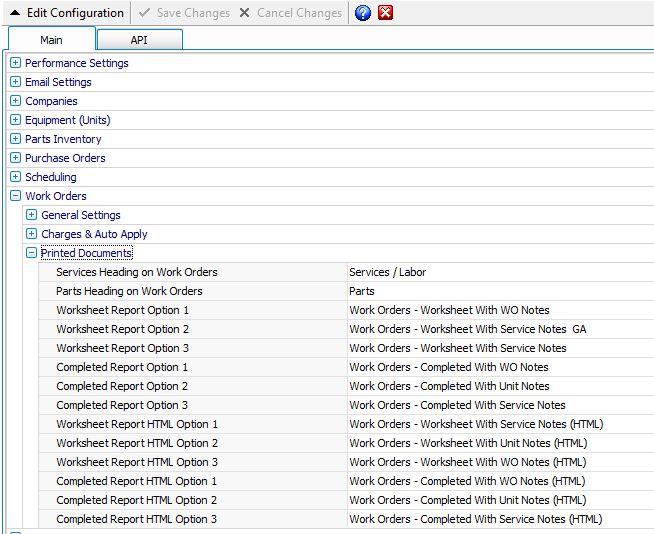
Task: Select Completed Report HTML Option 1 label
Action: 137,481
